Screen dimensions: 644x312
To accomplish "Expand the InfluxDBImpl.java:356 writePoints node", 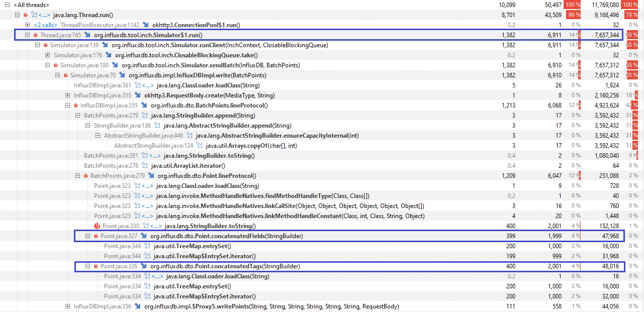I will tap(68, 306).
